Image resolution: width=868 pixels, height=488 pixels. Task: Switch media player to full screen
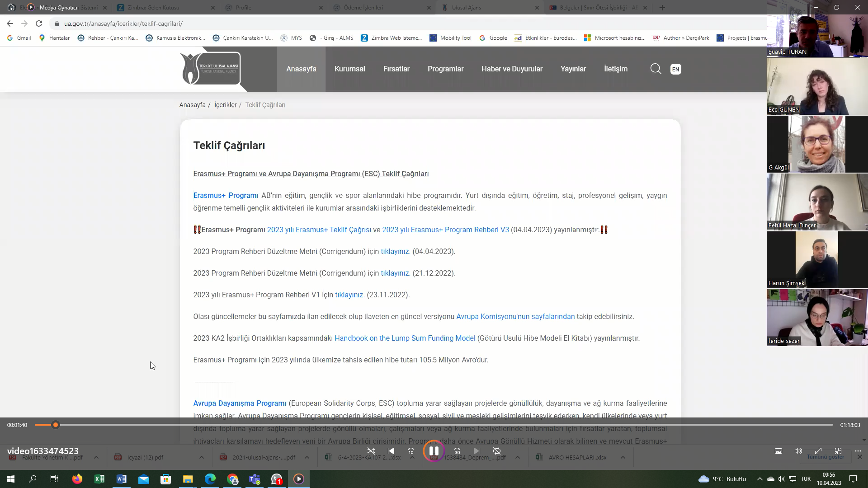pos(818,451)
